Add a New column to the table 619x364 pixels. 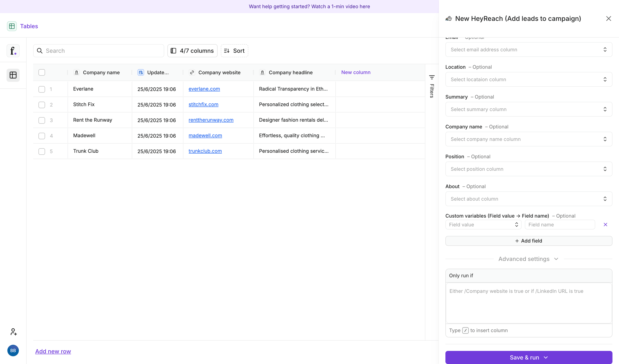click(356, 72)
